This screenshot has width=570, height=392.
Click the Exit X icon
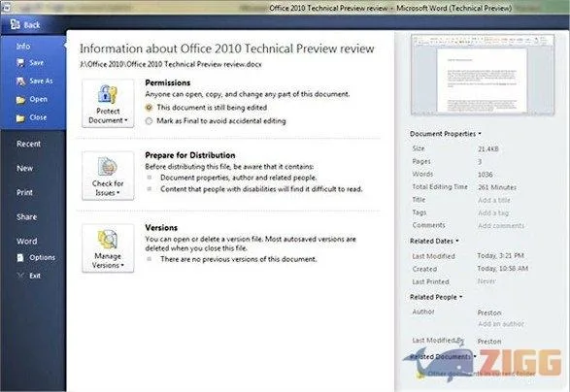[20, 276]
